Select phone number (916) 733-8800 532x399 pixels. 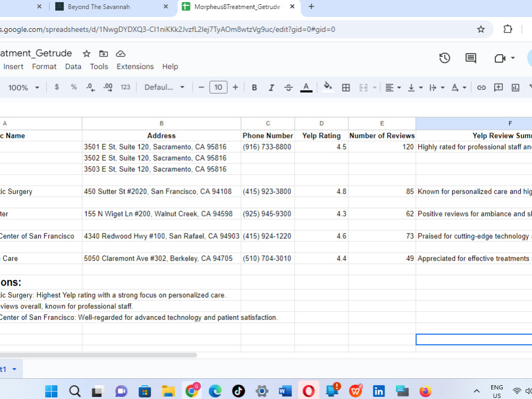pyautogui.click(x=268, y=147)
